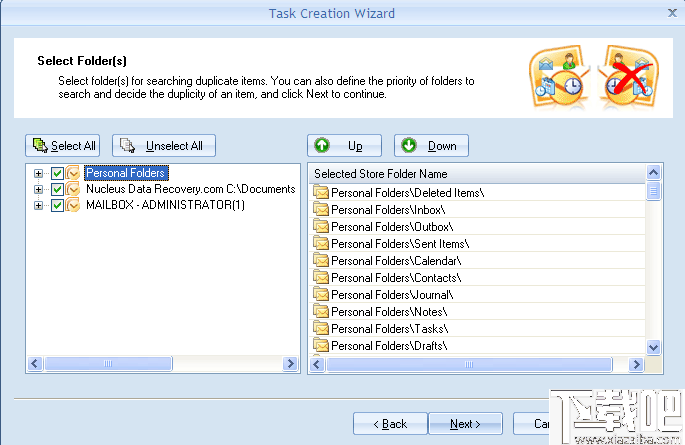Click the Unselect All button
The width and height of the screenshot is (685, 445).
pyautogui.click(x=164, y=145)
